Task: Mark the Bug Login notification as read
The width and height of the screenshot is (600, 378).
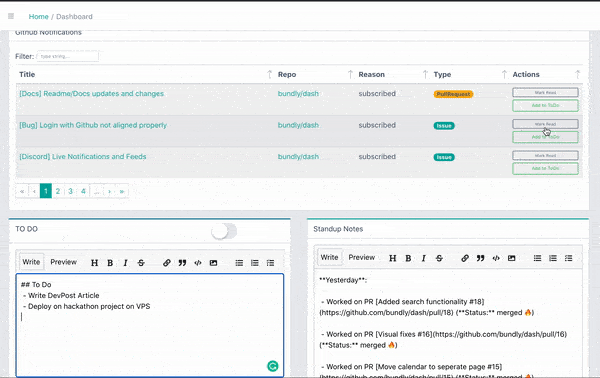Action: [x=545, y=124]
